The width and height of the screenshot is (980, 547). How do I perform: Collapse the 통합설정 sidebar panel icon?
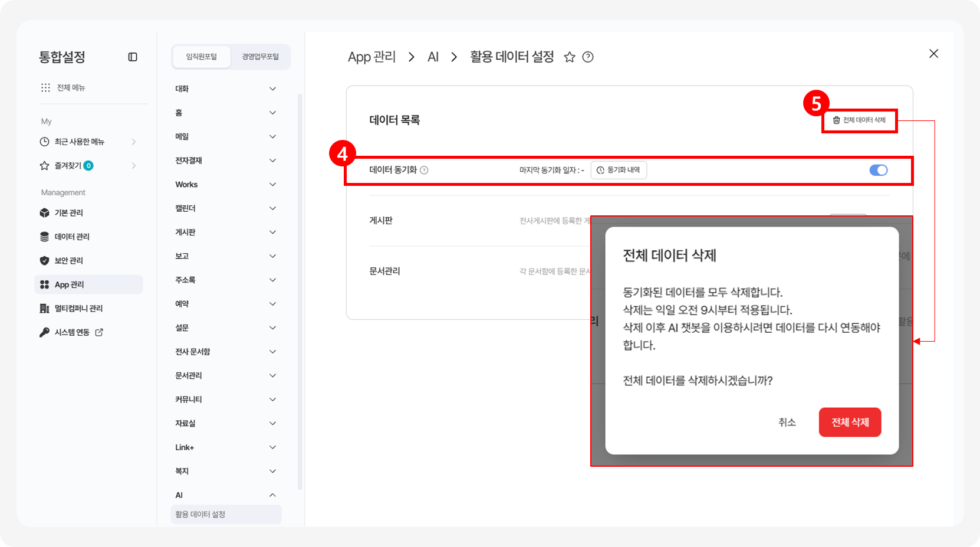coord(133,57)
